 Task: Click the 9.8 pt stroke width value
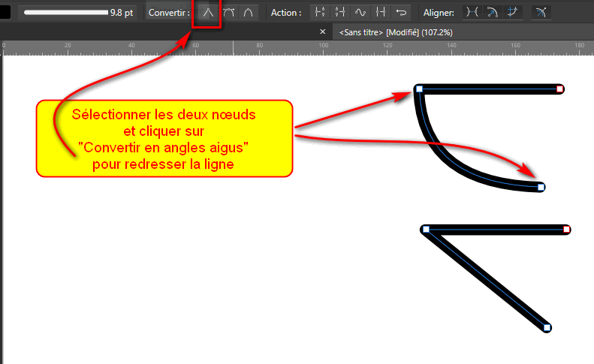[x=121, y=13]
